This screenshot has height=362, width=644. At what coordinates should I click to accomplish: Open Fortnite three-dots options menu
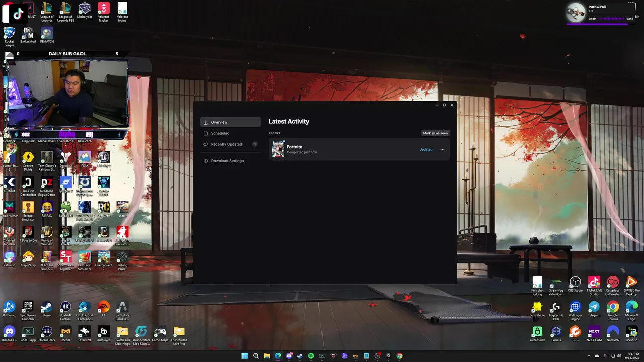[x=442, y=149]
